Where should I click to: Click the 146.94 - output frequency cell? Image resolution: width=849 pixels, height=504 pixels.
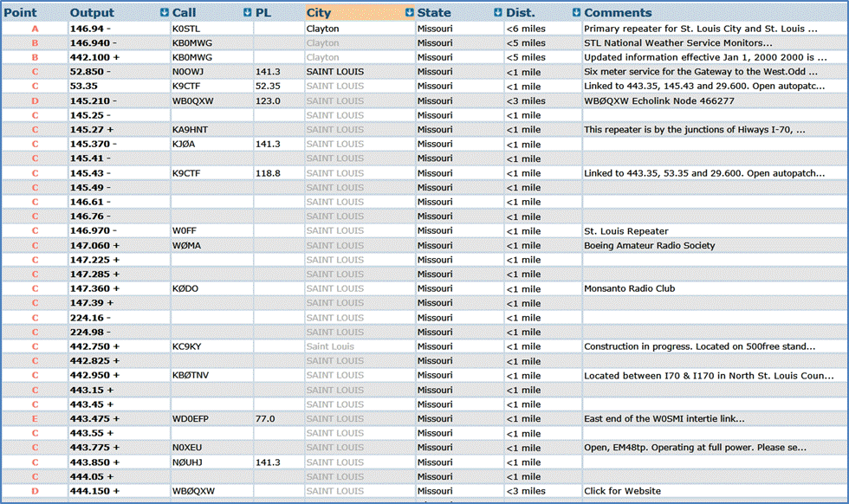pyautogui.click(x=90, y=29)
